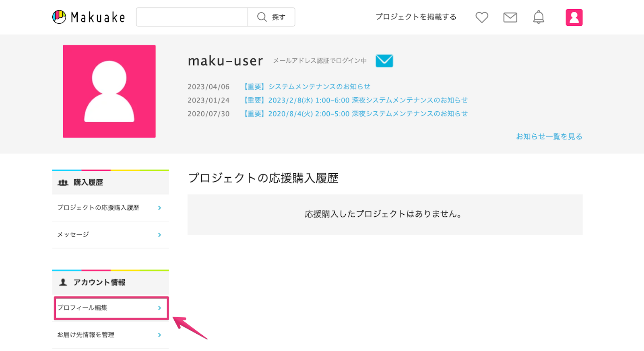Click the 2023/01/24 date text
Image resolution: width=644 pixels, height=351 pixels.
208,101
